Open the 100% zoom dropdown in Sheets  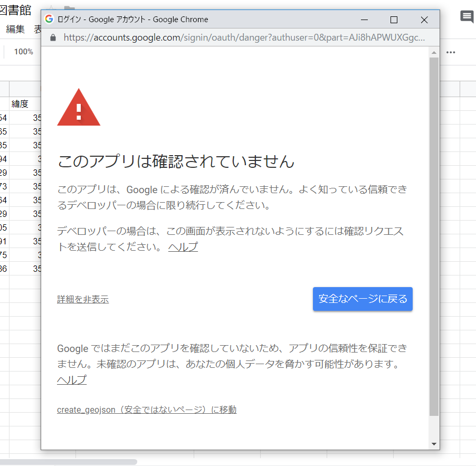[x=23, y=52]
